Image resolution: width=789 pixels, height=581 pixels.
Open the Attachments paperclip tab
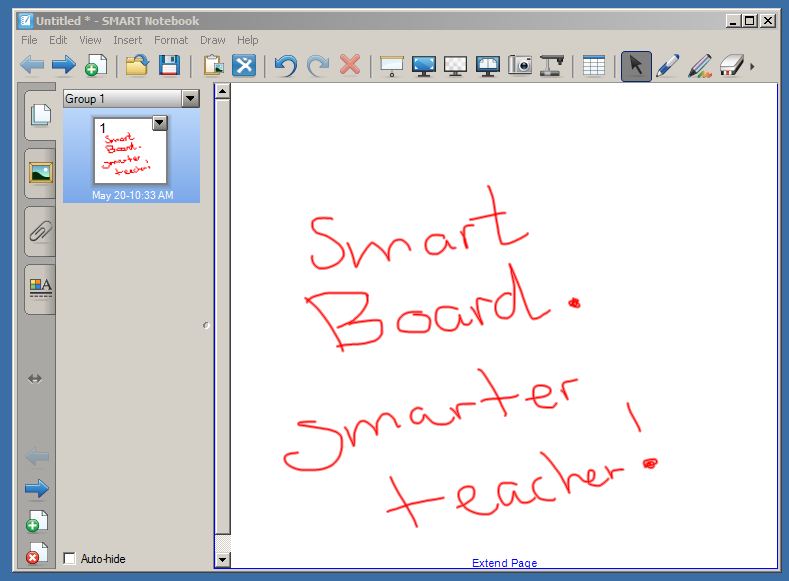click(41, 231)
